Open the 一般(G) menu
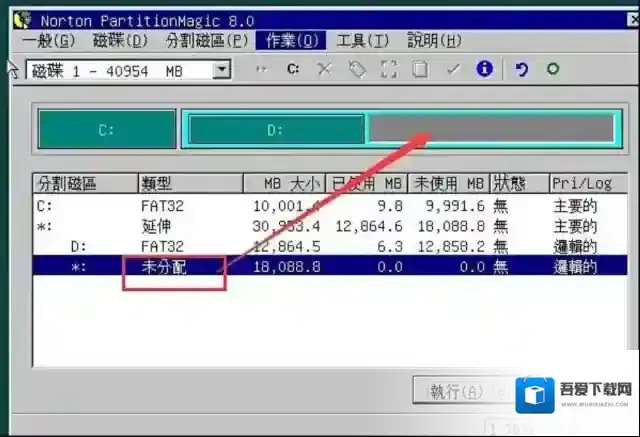Viewport: 640px width, 437px height. [49, 40]
